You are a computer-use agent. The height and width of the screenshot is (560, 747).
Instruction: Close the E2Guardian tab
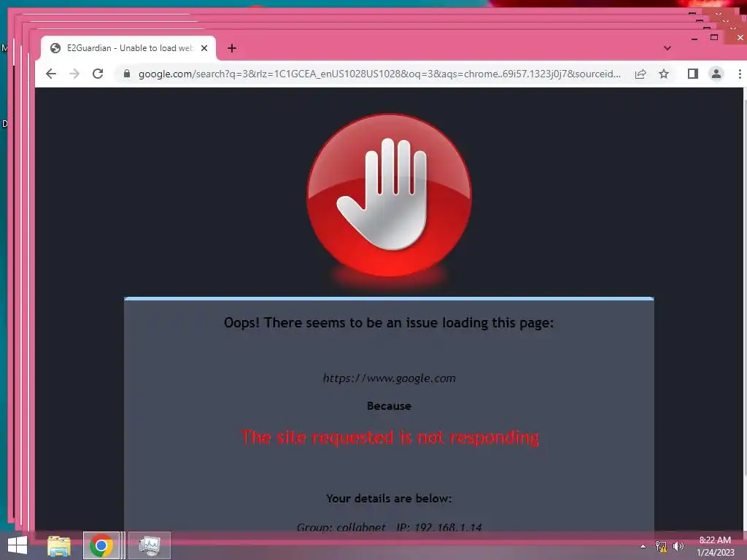pyautogui.click(x=204, y=48)
